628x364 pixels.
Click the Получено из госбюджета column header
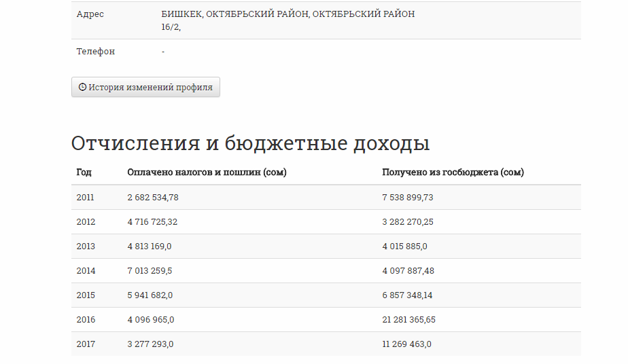(x=453, y=172)
